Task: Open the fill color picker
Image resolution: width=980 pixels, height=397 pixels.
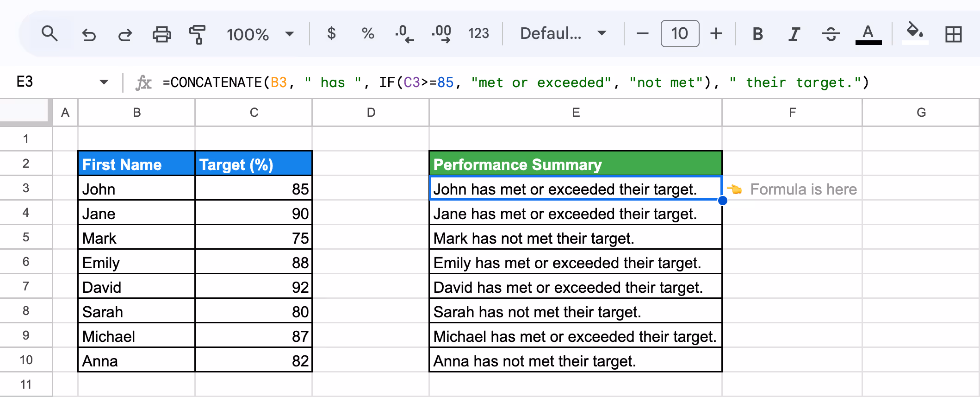Action: coord(915,33)
